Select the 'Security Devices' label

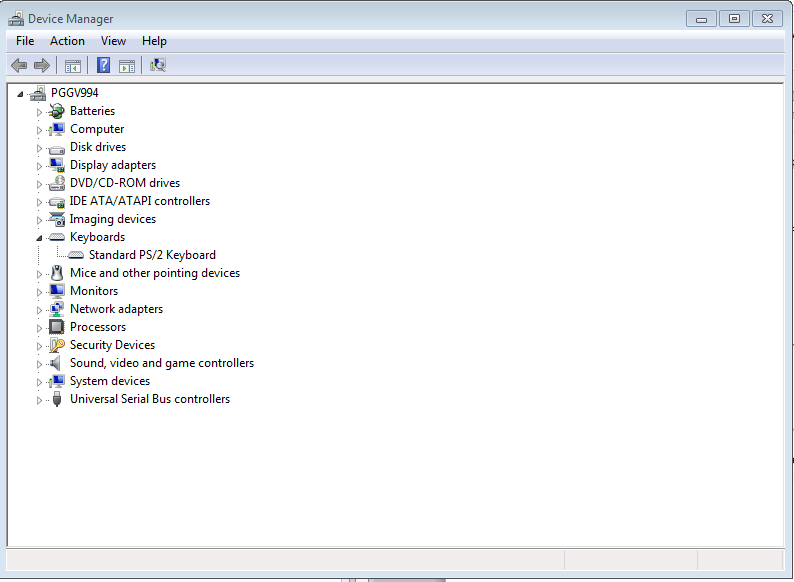(112, 345)
